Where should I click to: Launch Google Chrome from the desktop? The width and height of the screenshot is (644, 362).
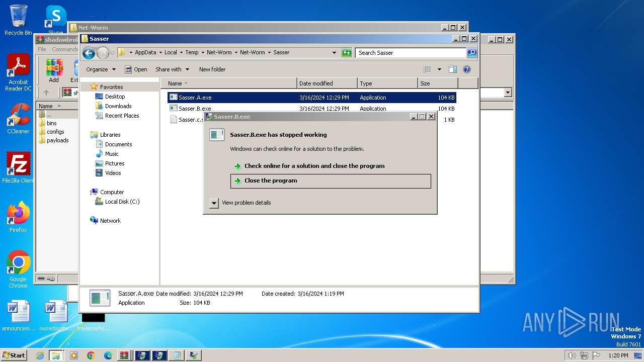coord(18,269)
